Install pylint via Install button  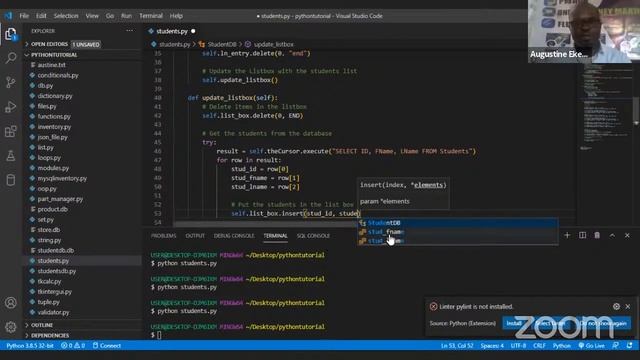coord(514,323)
